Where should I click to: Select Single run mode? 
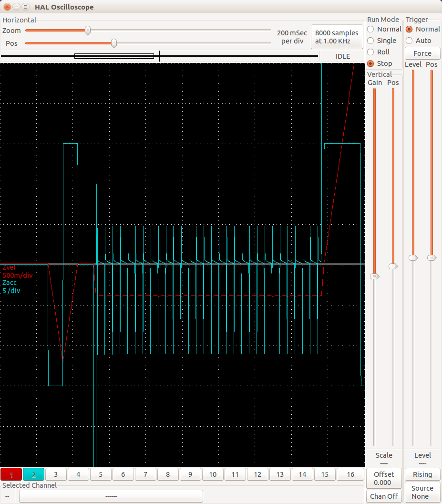click(x=381, y=41)
